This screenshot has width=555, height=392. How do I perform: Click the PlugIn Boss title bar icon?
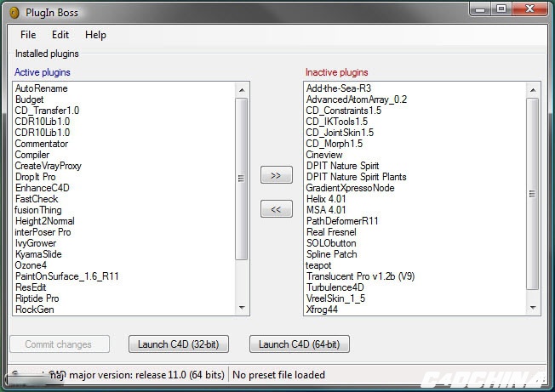(14, 13)
